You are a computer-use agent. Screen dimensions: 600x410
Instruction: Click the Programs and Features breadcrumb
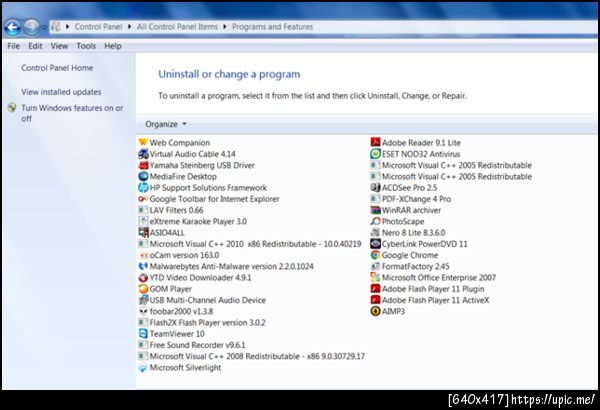pos(272,27)
